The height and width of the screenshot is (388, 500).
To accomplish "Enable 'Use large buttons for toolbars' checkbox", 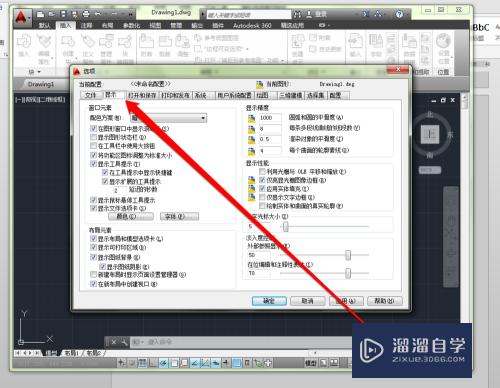I will (x=93, y=146).
